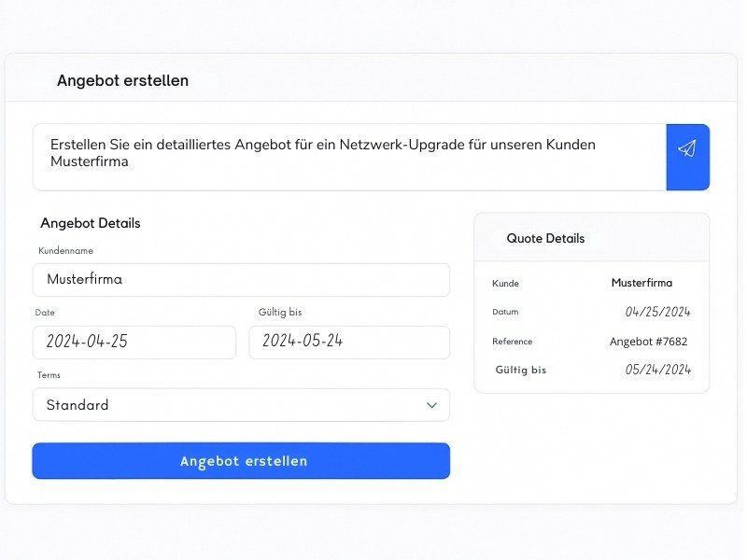Click the Angebot Details section heading

point(91,223)
